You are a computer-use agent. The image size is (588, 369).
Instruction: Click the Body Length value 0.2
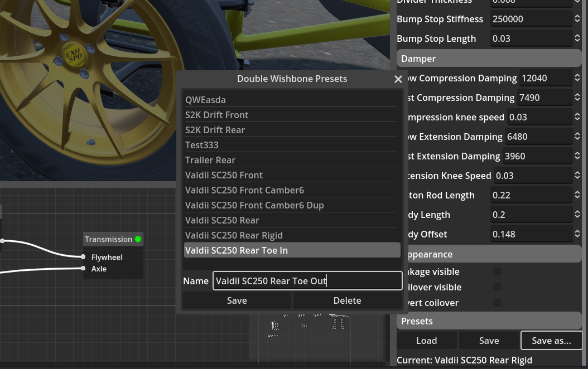click(531, 215)
